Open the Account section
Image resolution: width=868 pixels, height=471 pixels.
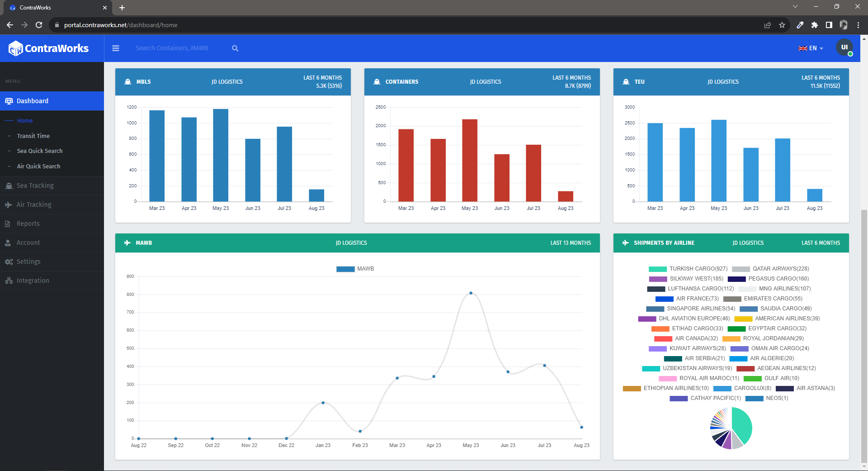(52, 243)
